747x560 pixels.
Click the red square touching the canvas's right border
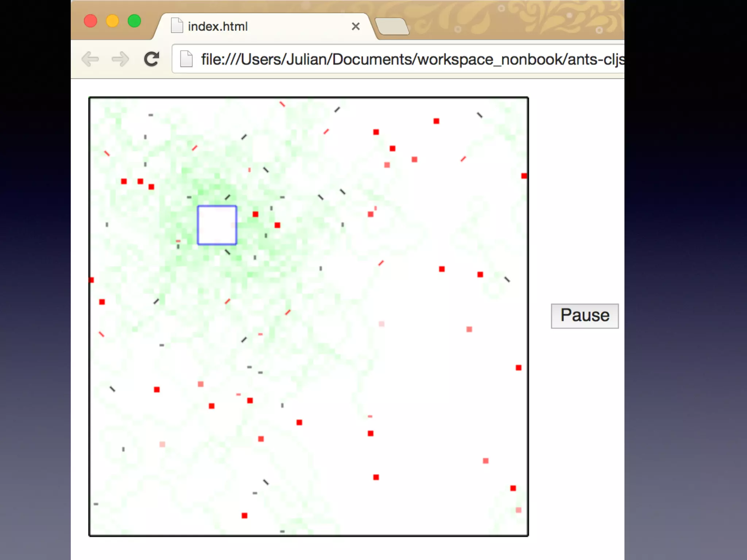(524, 176)
